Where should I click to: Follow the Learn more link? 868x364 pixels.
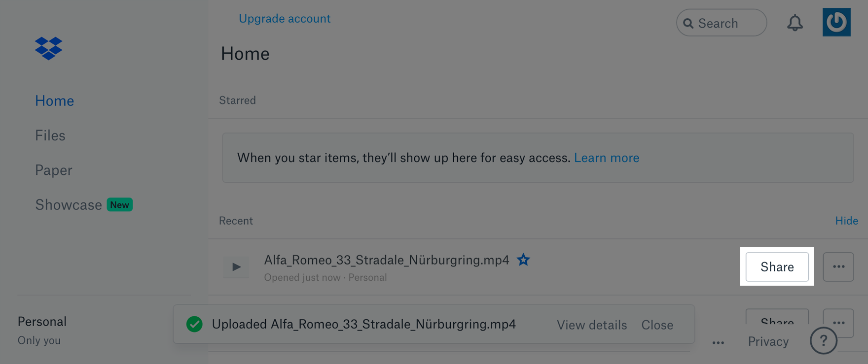click(x=606, y=158)
